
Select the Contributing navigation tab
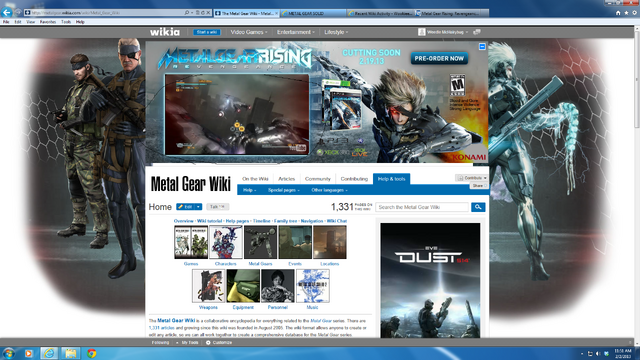(354, 179)
